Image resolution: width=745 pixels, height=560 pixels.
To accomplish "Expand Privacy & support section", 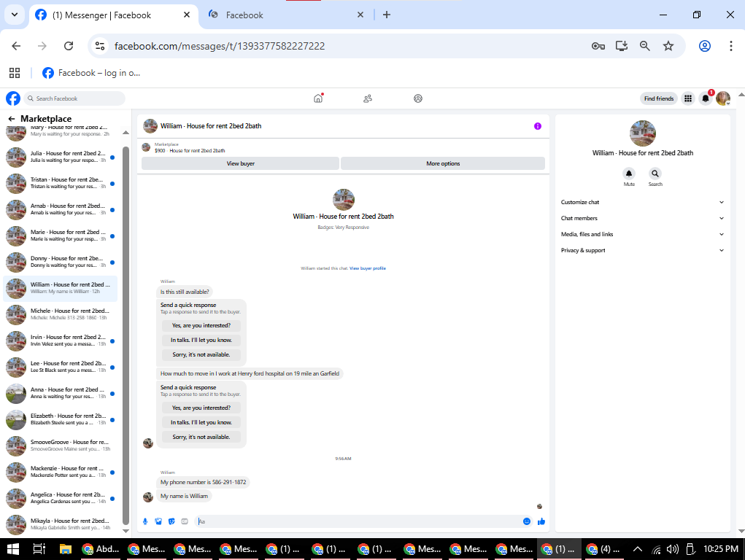I will [x=642, y=250].
